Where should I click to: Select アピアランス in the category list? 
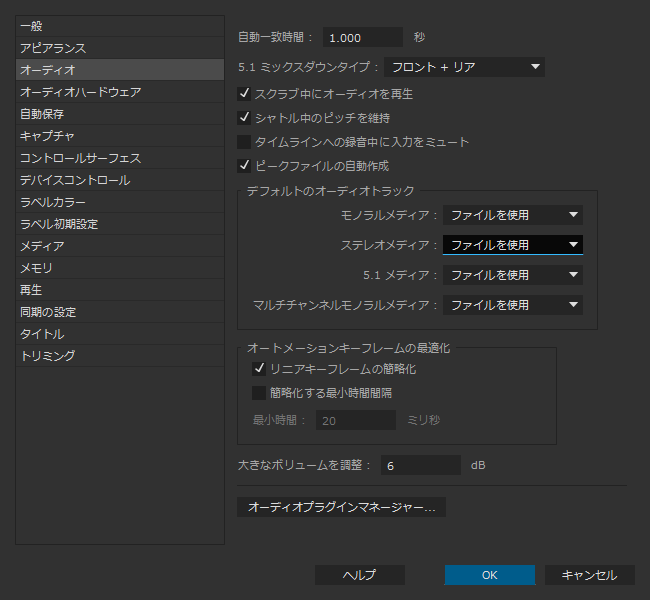119,48
